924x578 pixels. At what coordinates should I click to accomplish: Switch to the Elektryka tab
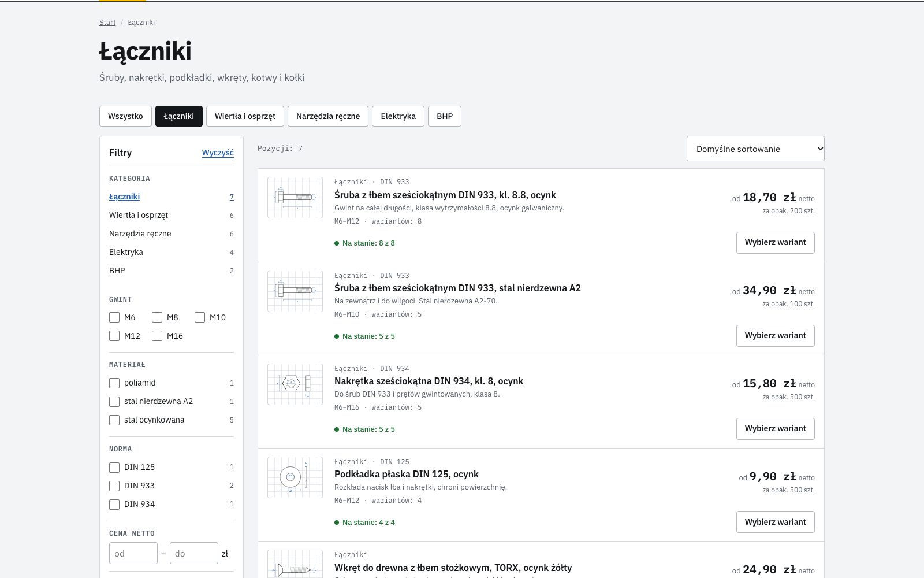(398, 116)
